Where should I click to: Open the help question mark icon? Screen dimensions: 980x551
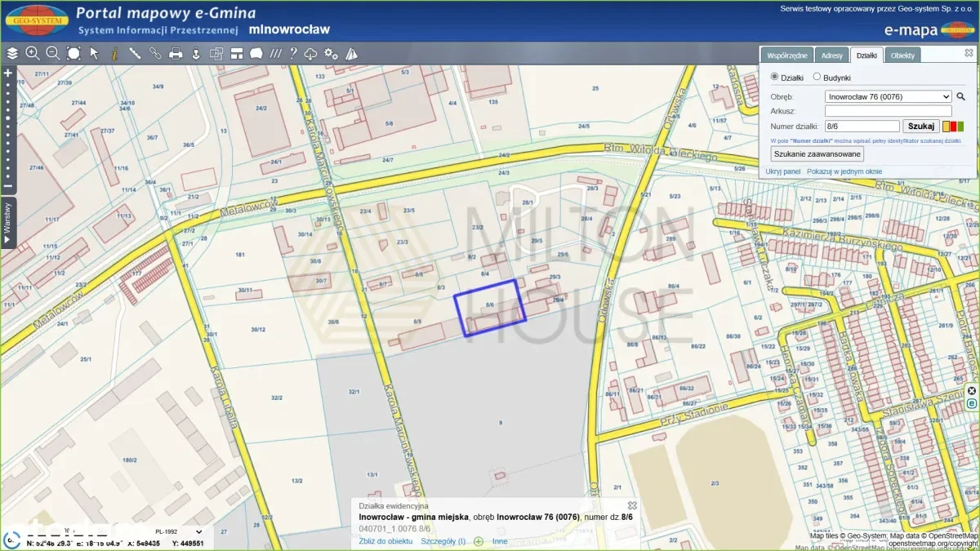292,53
